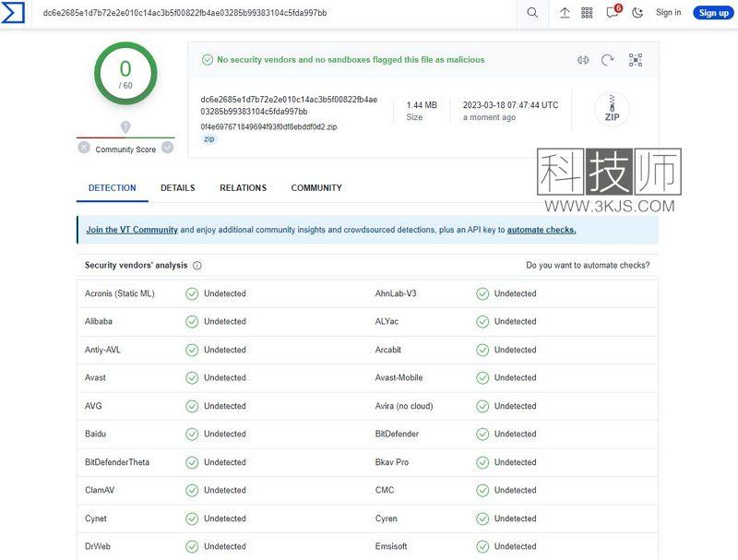The image size is (738, 560).
Task: Click the 2023-03-18 07:47:44 UTC timestamp
Action: click(x=511, y=105)
